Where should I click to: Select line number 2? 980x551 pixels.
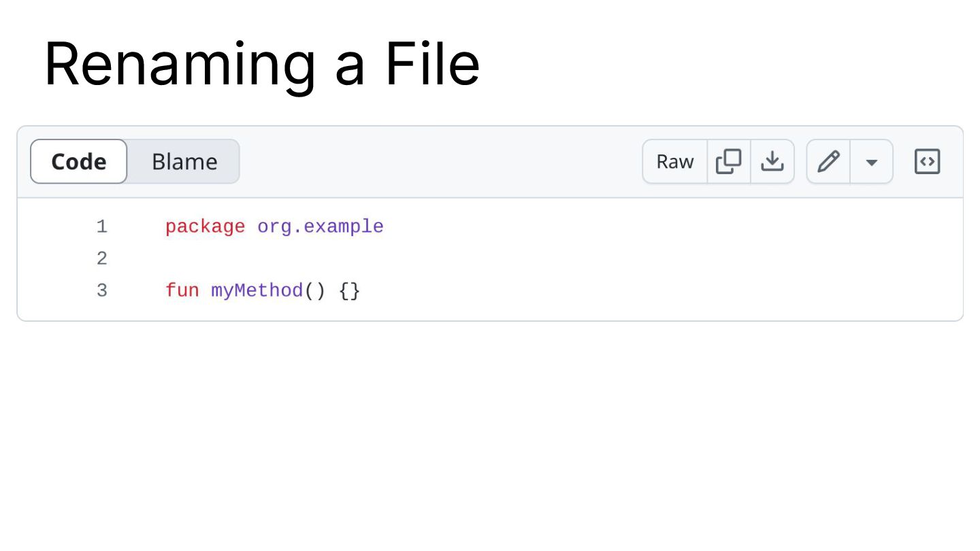[102, 258]
